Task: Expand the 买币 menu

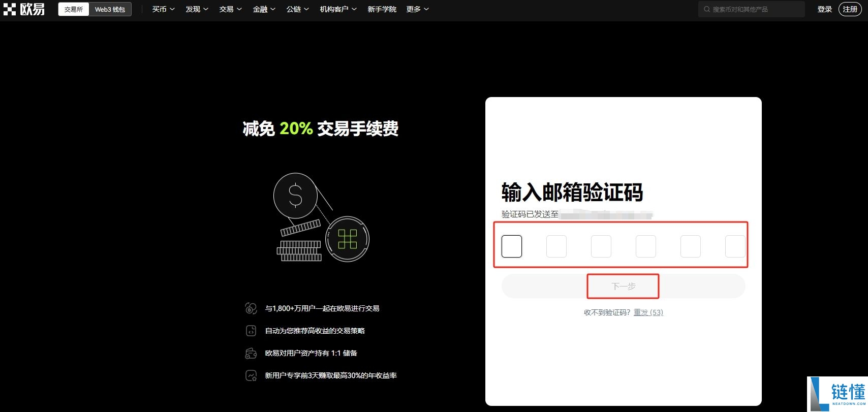Action: [x=164, y=9]
